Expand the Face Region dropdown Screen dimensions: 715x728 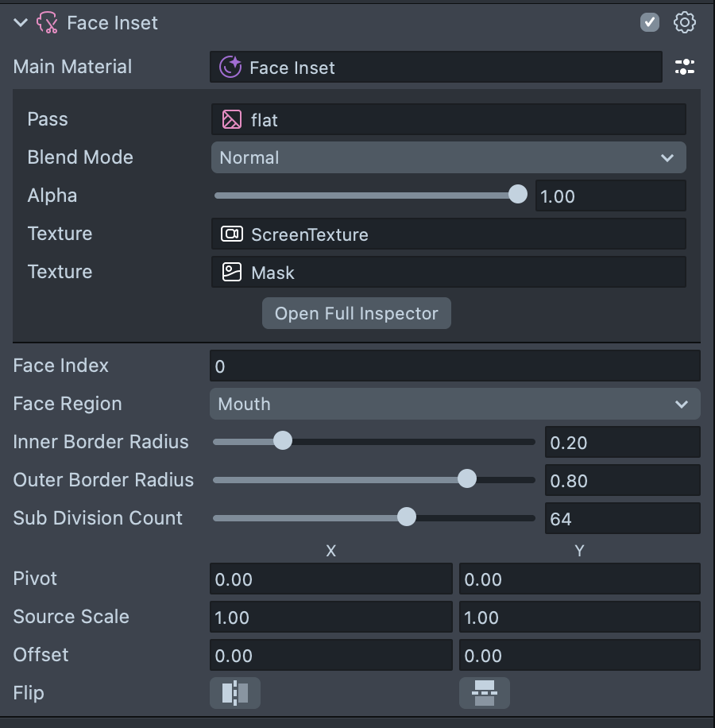point(454,404)
